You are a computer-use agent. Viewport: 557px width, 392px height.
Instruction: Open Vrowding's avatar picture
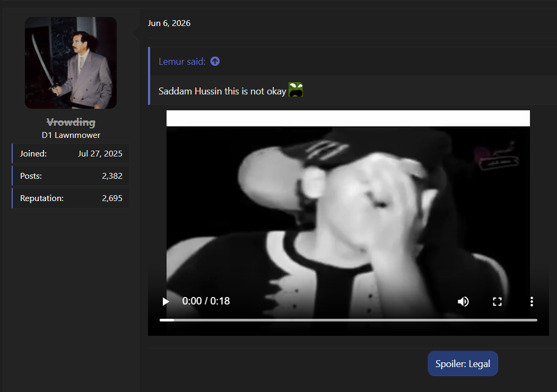coord(71,63)
